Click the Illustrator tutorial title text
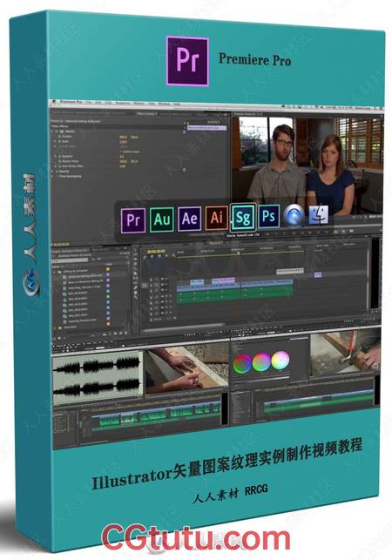The height and width of the screenshot is (560, 392). (x=227, y=464)
